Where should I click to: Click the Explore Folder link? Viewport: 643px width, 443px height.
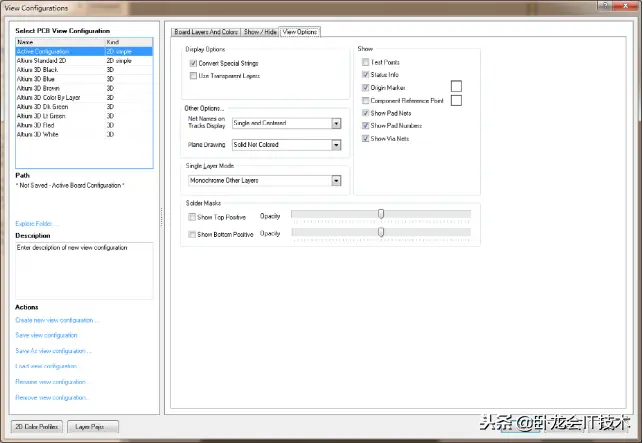[35, 223]
